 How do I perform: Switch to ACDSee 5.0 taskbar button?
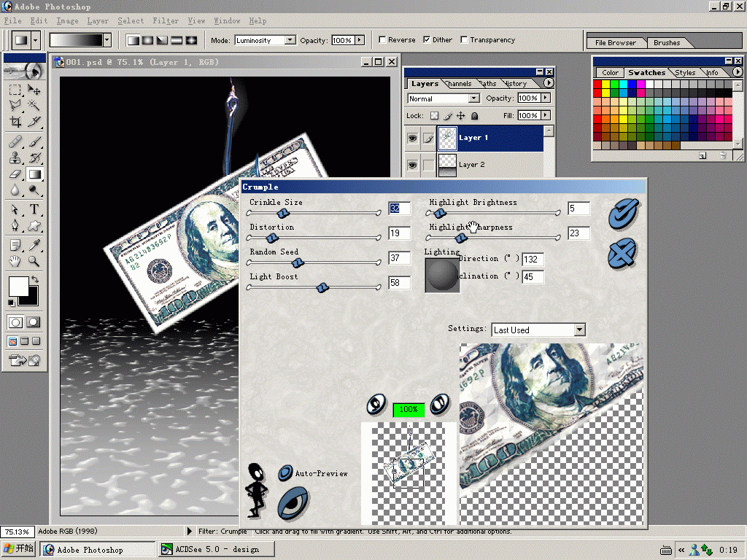click(x=217, y=549)
